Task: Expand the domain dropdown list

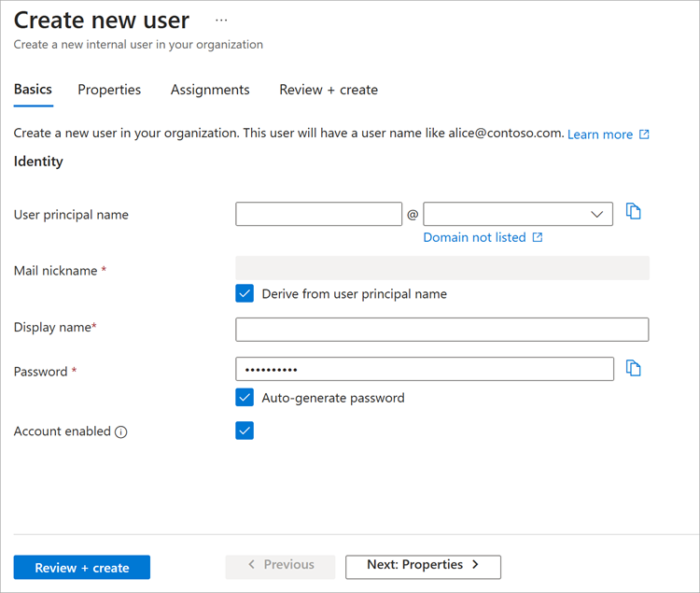Action: point(597,215)
